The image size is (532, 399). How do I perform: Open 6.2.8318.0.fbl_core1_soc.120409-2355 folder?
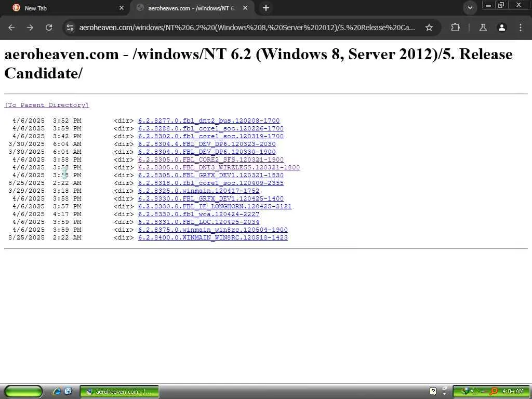point(211,183)
